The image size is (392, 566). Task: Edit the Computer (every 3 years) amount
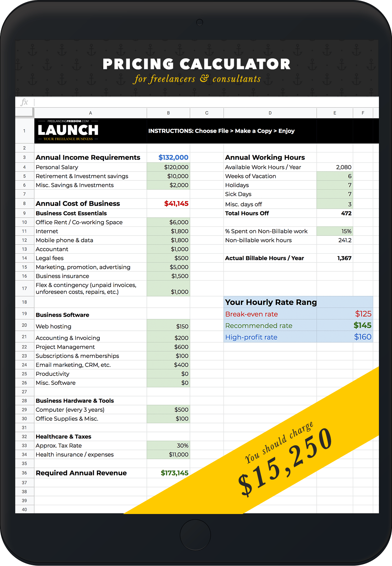tap(168, 410)
